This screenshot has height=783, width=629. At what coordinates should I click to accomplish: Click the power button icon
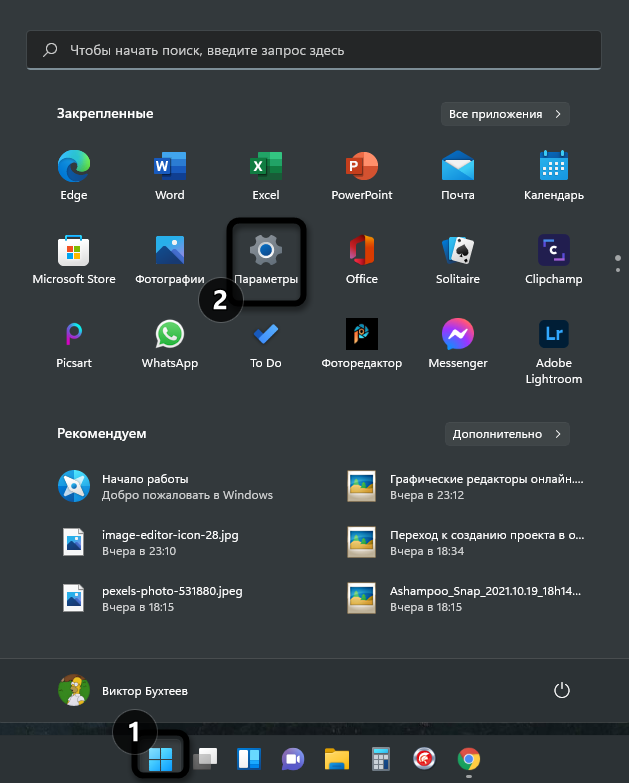click(x=562, y=691)
